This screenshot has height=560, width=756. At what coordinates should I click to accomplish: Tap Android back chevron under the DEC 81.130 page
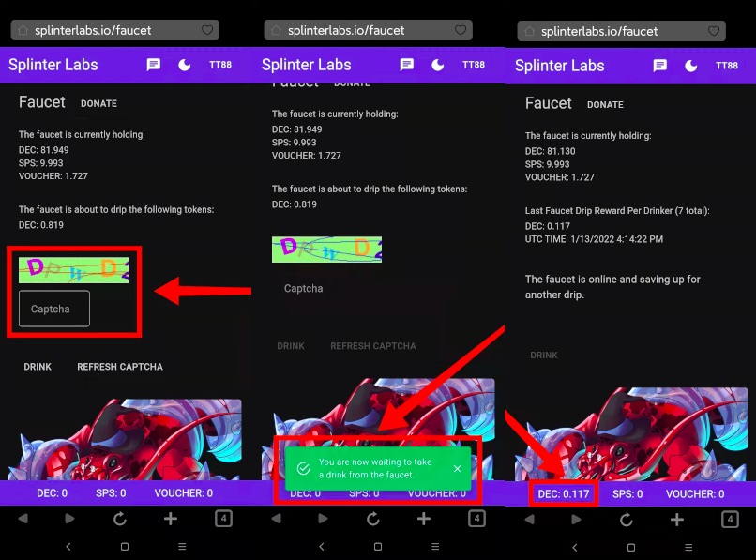(x=575, y=548)
